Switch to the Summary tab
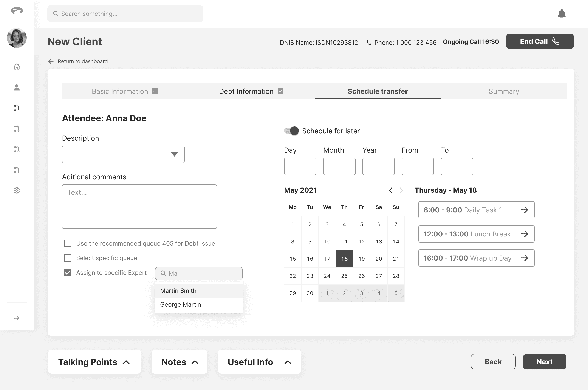 click(504, 91)
